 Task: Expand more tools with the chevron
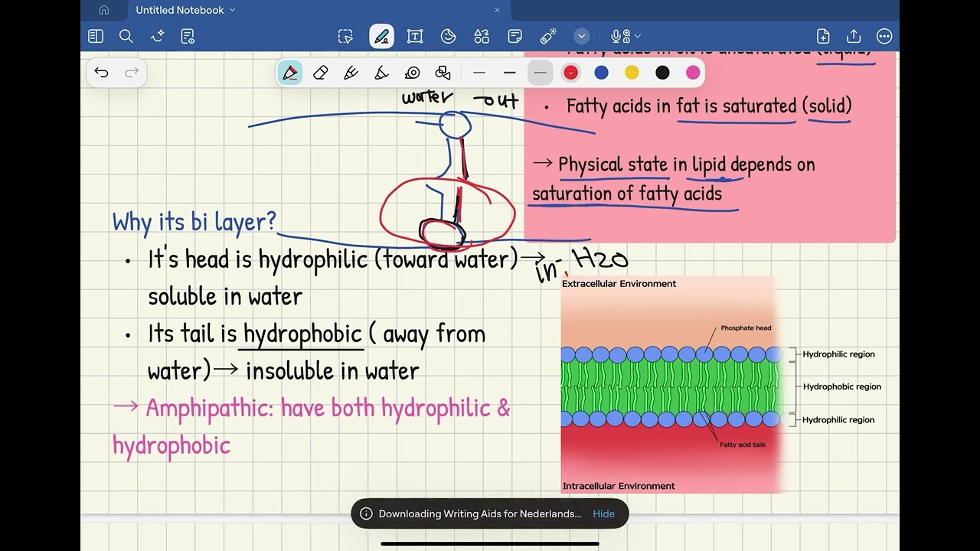coord(582,36)
